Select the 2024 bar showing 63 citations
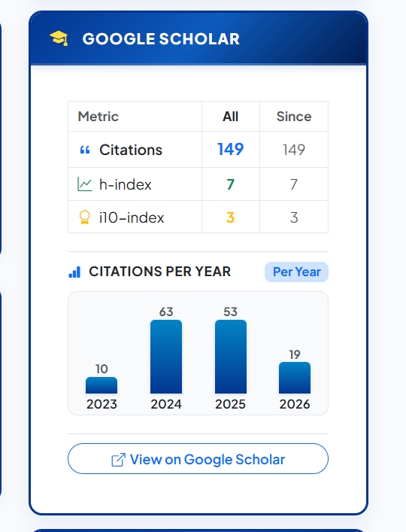The width and height of the screenshot is (406, 532). (166, 357)
